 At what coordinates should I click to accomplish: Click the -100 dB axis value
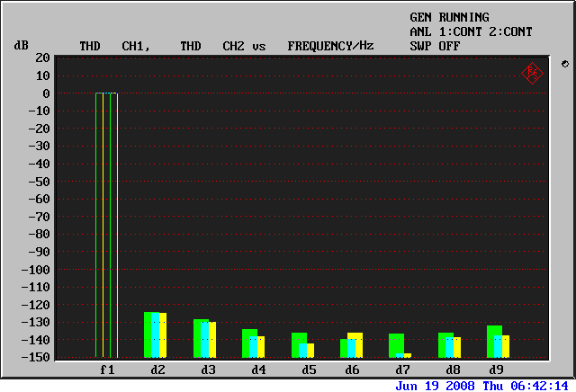pos(35,270)
